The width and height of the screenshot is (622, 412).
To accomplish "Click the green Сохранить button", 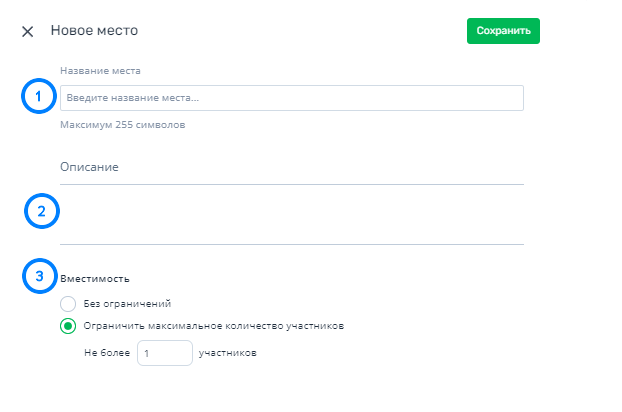I will point(503,31).
